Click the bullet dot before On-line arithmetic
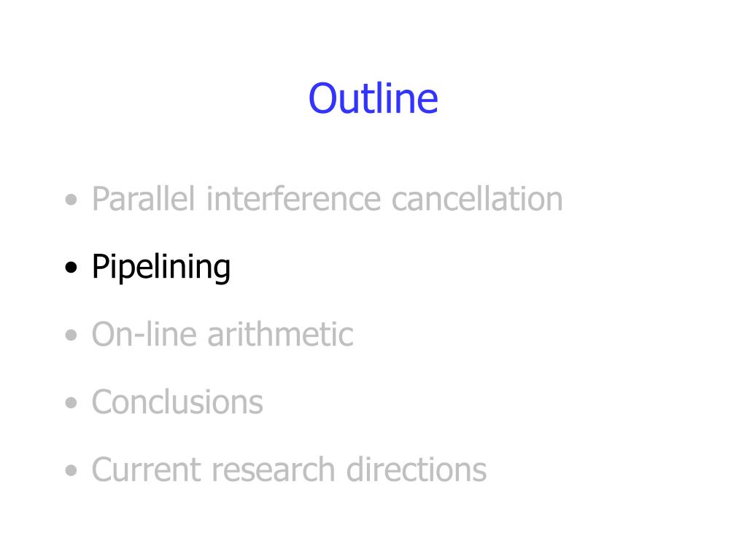 point(71,335)
